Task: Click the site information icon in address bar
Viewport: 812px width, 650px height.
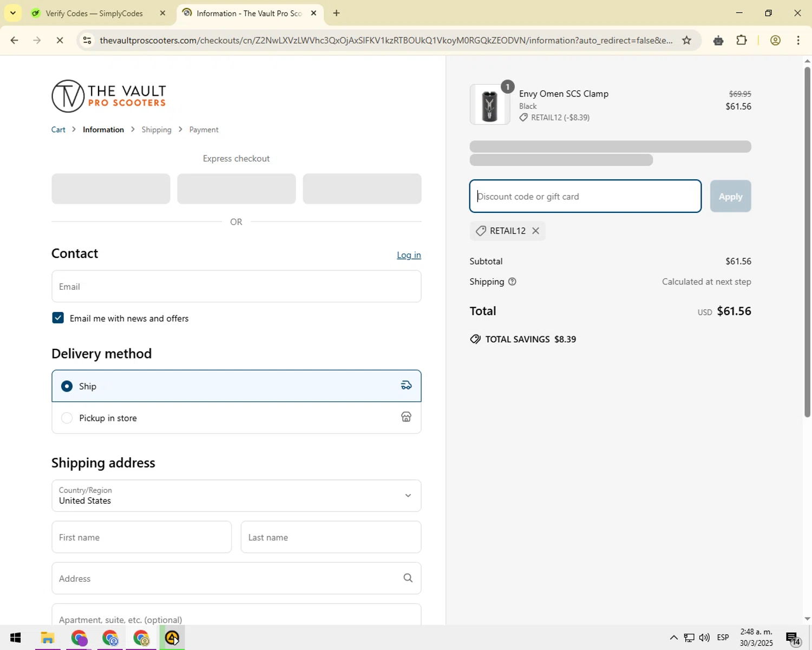Action: pyautogui.click(x=87, y=40)
